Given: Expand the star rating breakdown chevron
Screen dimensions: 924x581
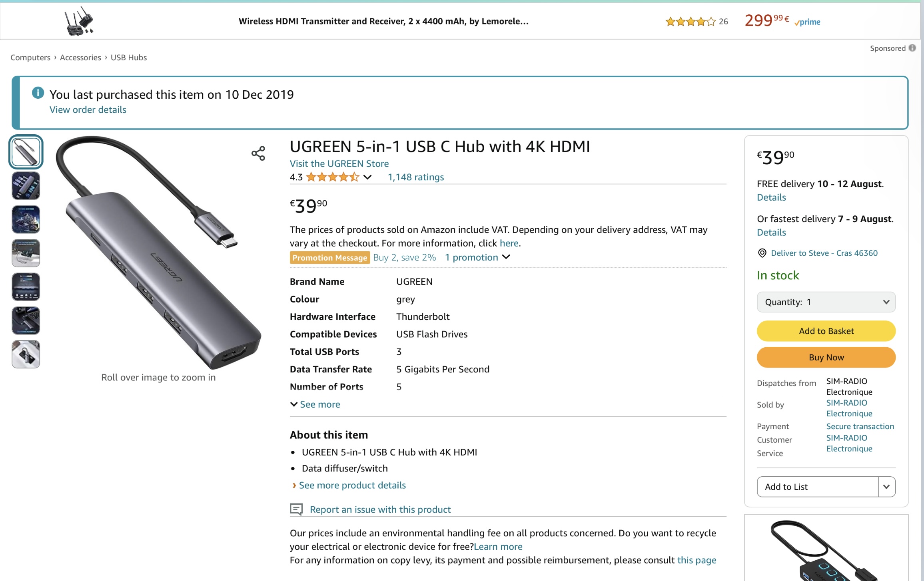Looking at the screenshot, I should point(367,177).
